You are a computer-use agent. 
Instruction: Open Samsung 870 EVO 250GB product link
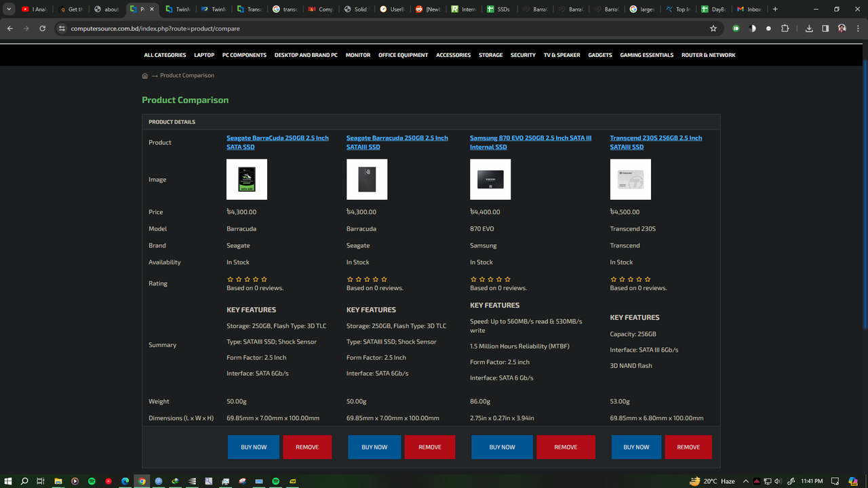tap(531, 142)
